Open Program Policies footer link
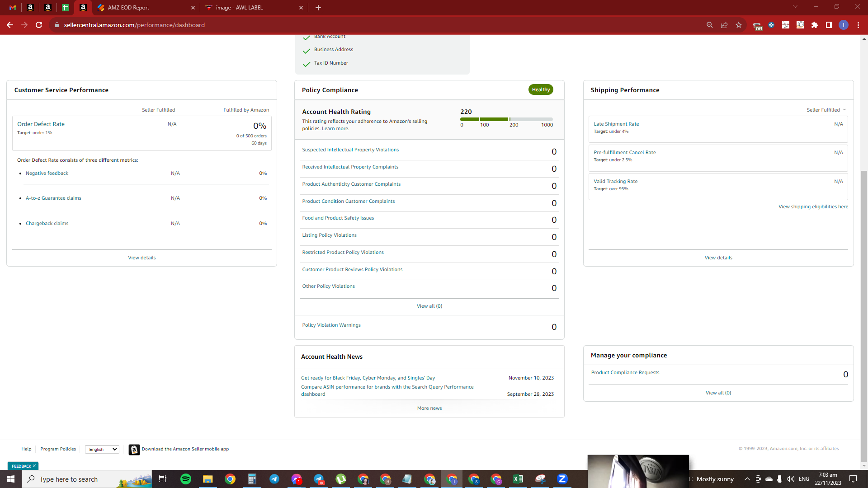Image resolution: width=868 pixels, height=488 pixels. click(x=58, y=449)
